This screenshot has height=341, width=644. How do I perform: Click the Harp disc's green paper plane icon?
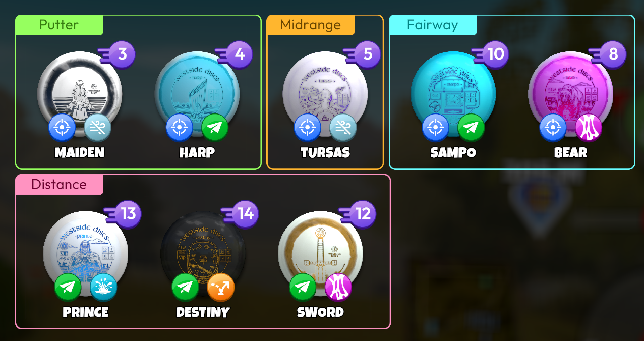(215, 127)
